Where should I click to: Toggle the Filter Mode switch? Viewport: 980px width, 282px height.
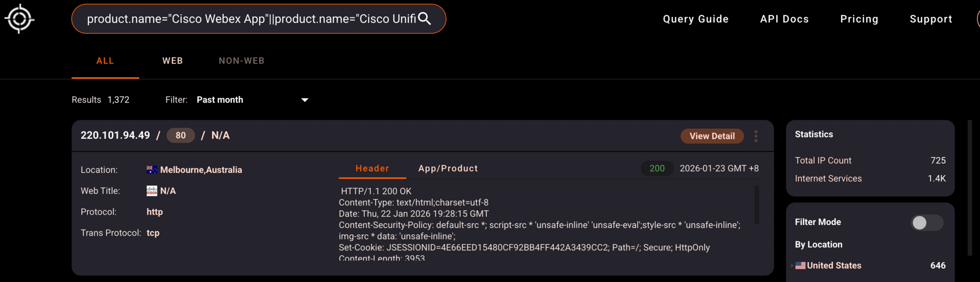(x=927, y=222)
